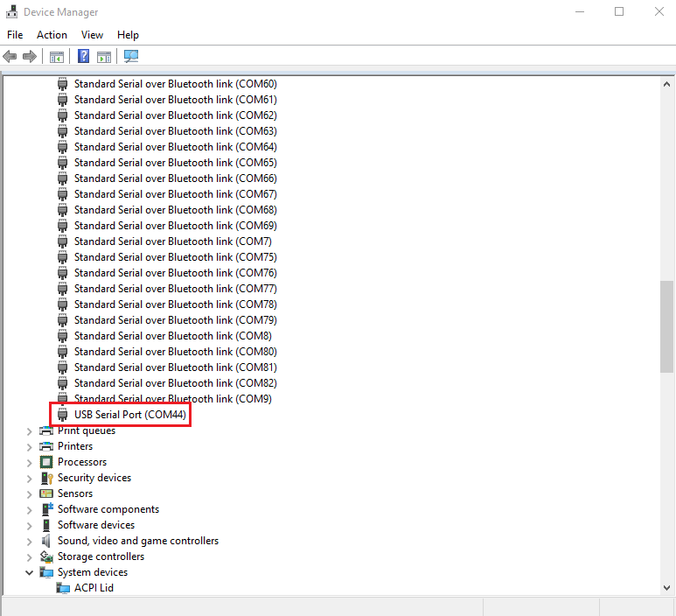Click the Security devices key icon
This screenshot has width=676, height=616.
tap(46, 478)
